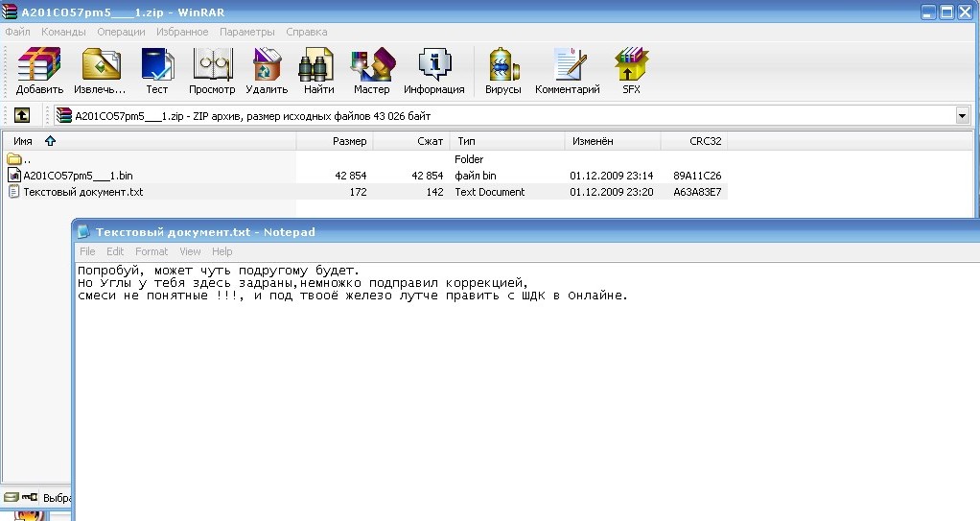This screenshot has width=980, height=521.
Task: Click date 01.12.2009 23:20
Action: pyautogui.click(x=611, y=192)
